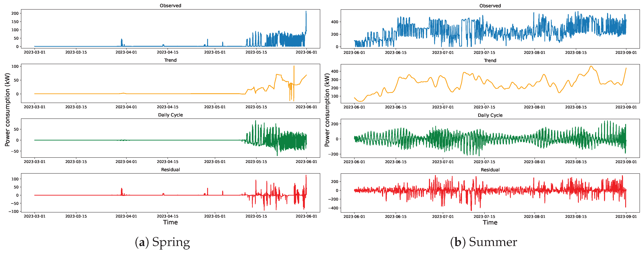Image resolution: width=644 pixels, height=253 pixels.
Task: Click the "Time" label of the Spring column
Action: coord(170,222)
